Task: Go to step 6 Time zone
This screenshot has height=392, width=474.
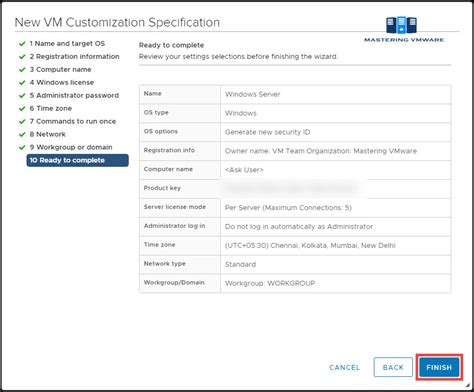Action: click(x=51, y=108)
